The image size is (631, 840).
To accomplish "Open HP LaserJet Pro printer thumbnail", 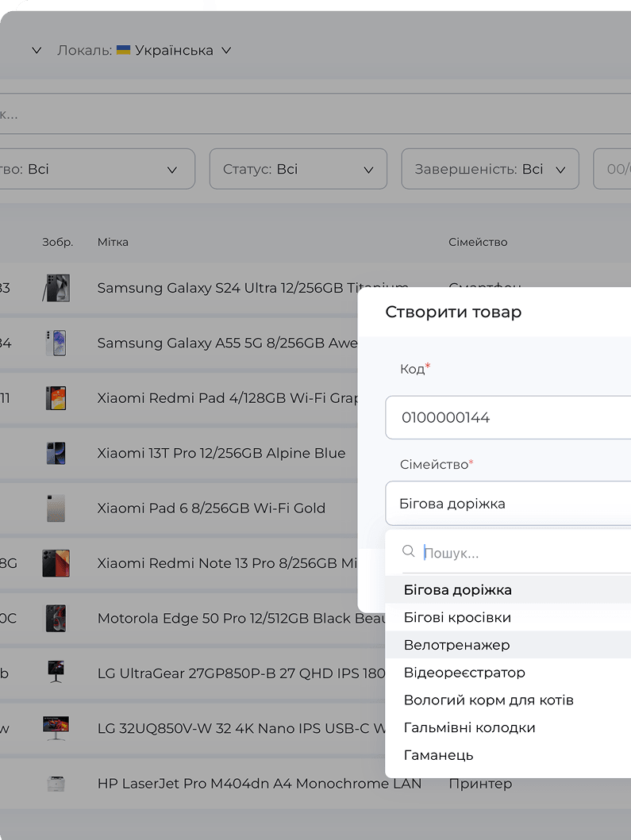I will (56, 784).
